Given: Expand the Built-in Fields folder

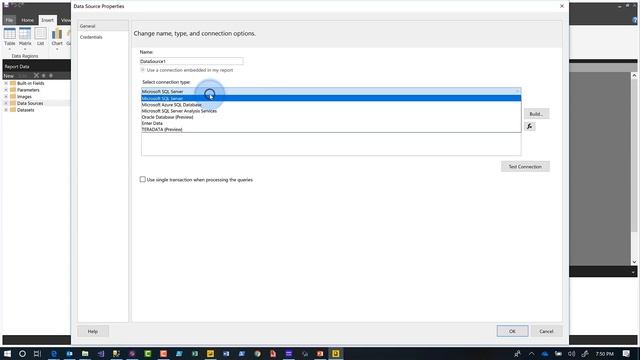Looking at the screenshot, I should (x=6, y=83).
